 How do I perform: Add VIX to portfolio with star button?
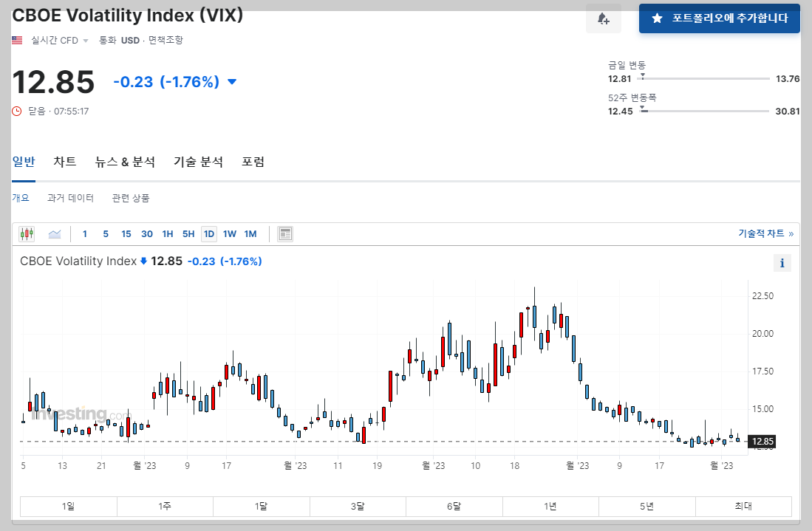(720, 18)
